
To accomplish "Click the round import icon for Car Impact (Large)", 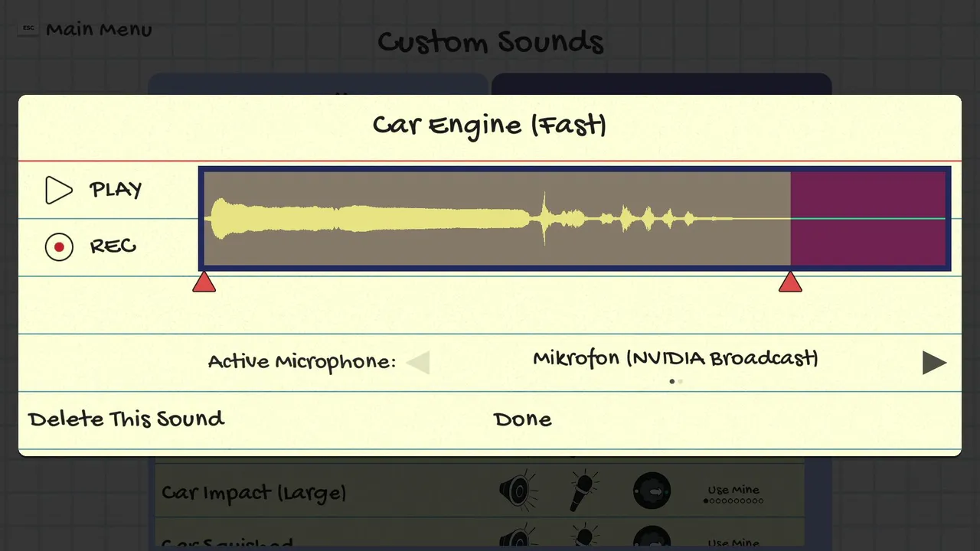I will [x=652, y=491].
